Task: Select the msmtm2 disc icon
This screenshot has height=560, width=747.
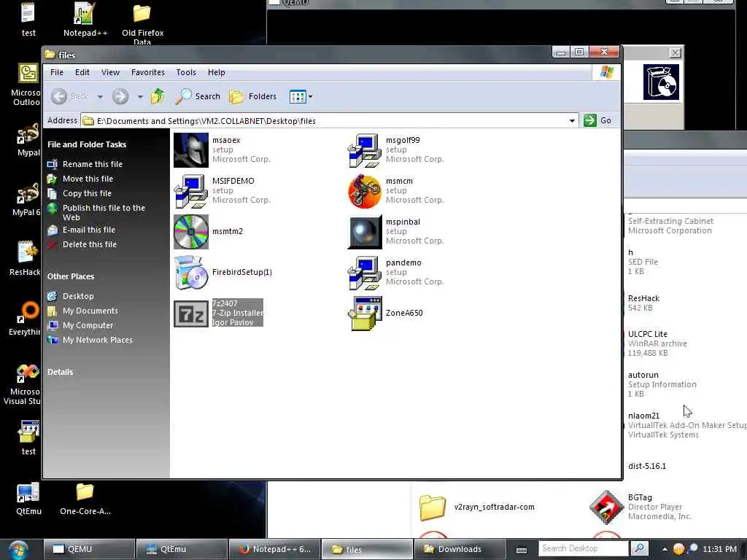Action: pos(191,232)
